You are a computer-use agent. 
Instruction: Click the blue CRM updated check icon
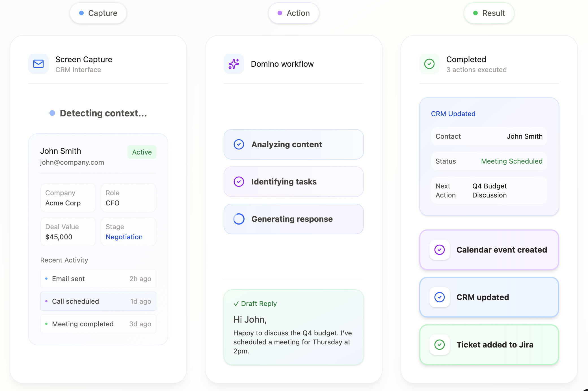440,297
